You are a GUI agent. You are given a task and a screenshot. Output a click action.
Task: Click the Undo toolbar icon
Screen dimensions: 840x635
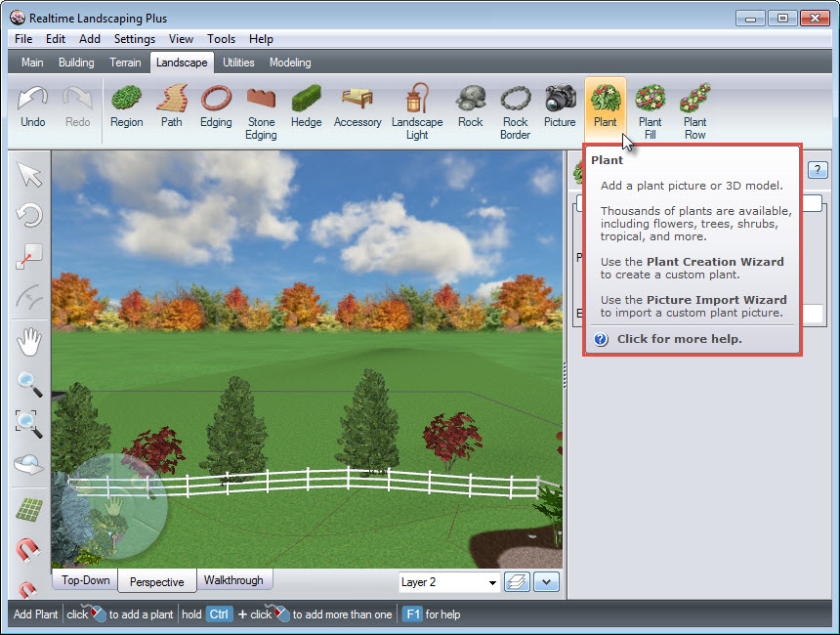32,107
